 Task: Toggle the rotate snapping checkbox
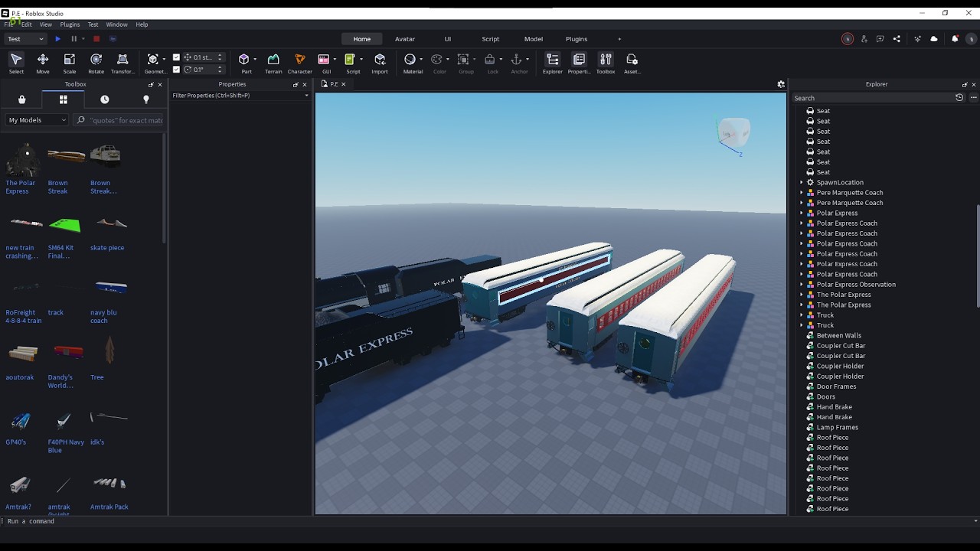pos(177,70)
